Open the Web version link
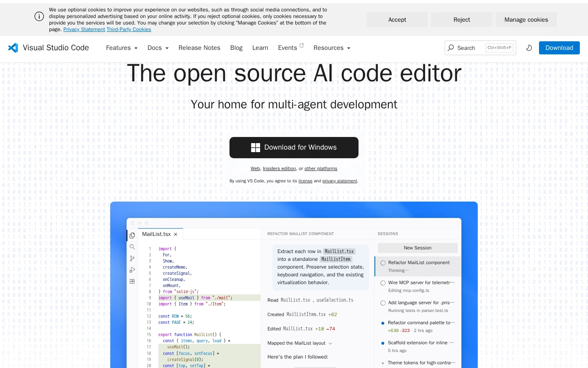 click(x=255, y=168)
